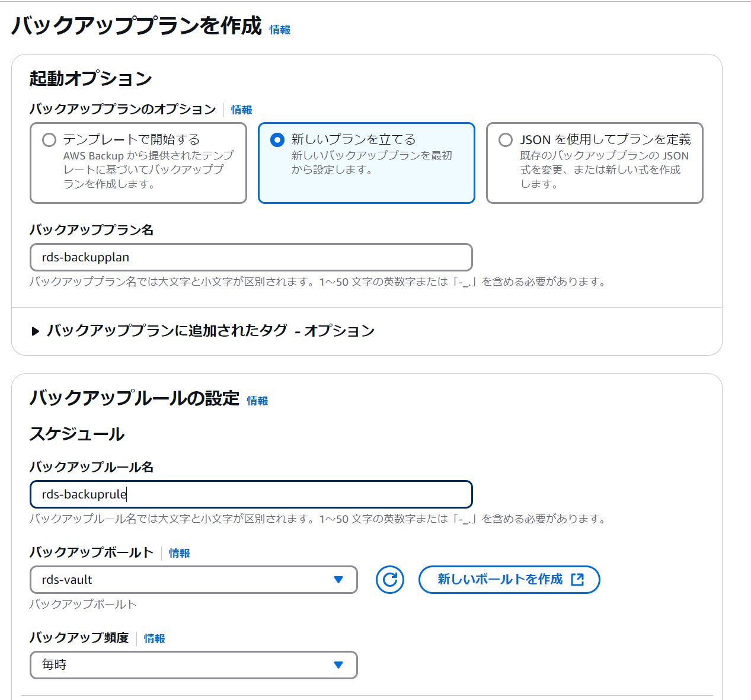Screen dimensions: 751x700
Task: Click the 起動オプション heading text
Action: [x=91, y=78]
